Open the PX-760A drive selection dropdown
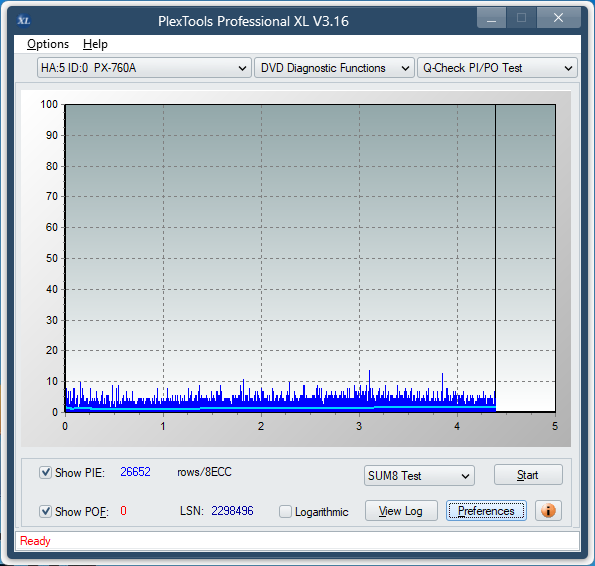 (x=144, y=68)
